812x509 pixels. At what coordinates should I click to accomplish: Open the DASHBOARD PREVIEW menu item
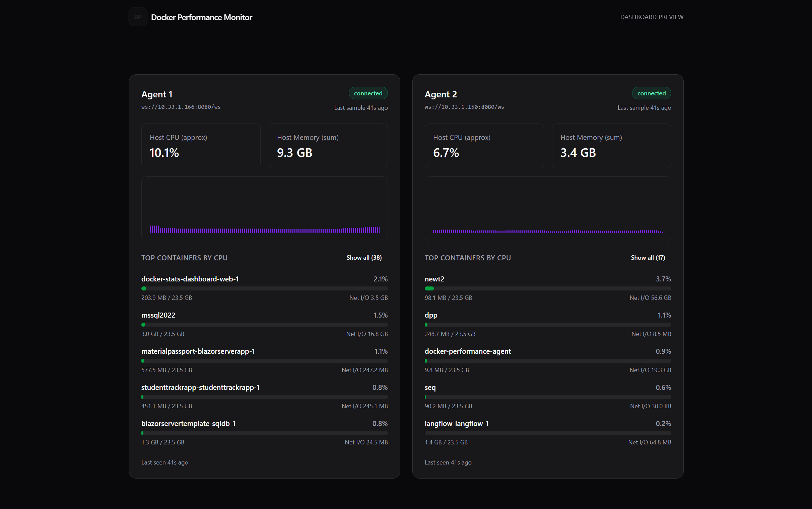pyautogui.click(x=652, y=16)
